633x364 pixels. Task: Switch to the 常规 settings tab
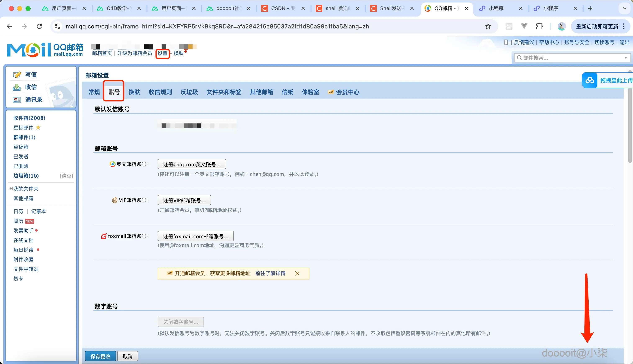[x=94, y=92]
